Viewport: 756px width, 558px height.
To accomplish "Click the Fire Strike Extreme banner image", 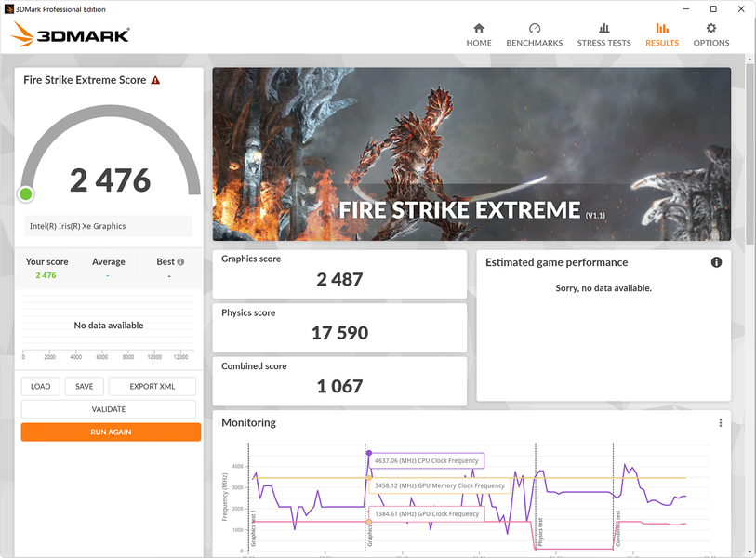I will [471, 153].
